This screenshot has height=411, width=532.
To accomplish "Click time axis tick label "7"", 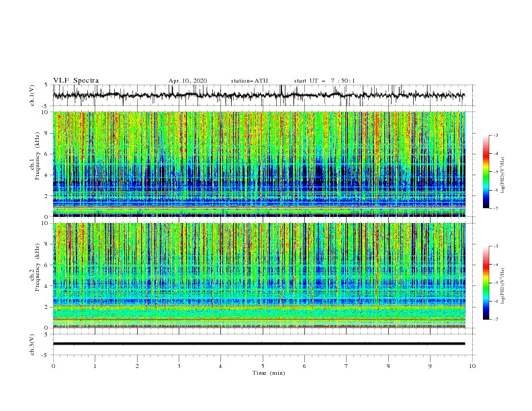I will point(347,366).
